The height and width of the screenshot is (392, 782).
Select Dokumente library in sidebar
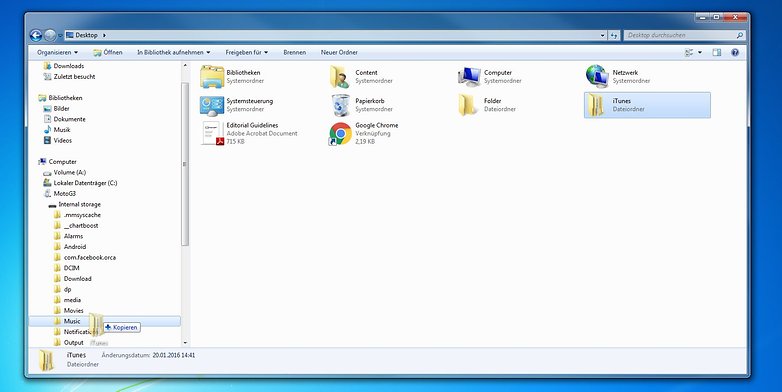click(64, 119)
